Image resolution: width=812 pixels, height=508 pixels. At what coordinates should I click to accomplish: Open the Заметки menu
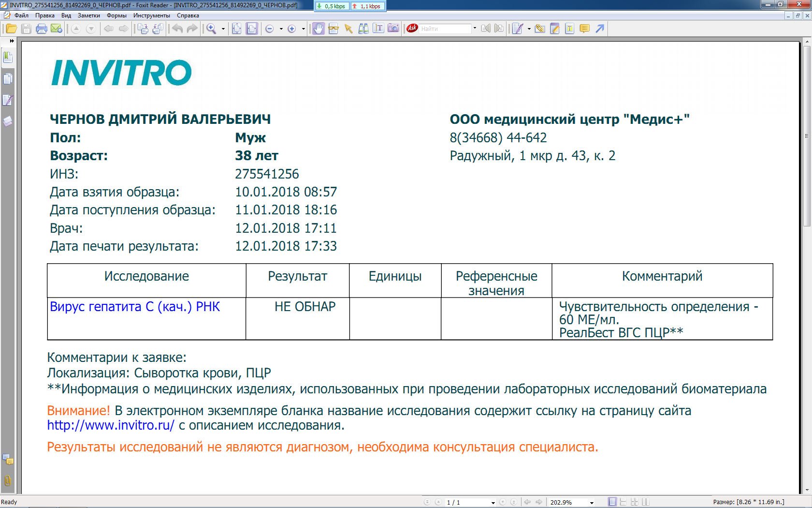(x=89, y=15)
